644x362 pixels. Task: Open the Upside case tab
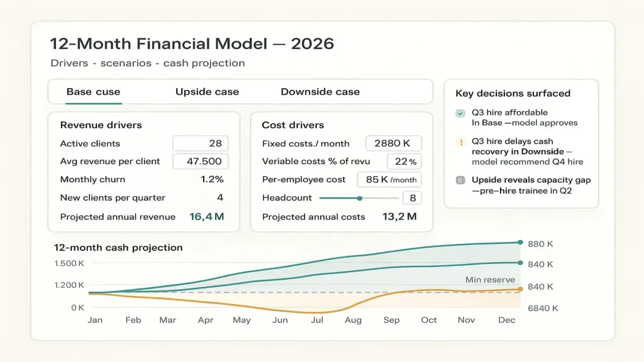coord(207,92)
